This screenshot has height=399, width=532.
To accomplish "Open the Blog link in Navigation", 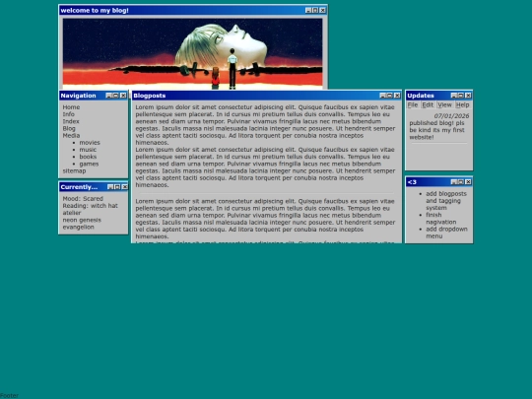I will coord(69,129).
